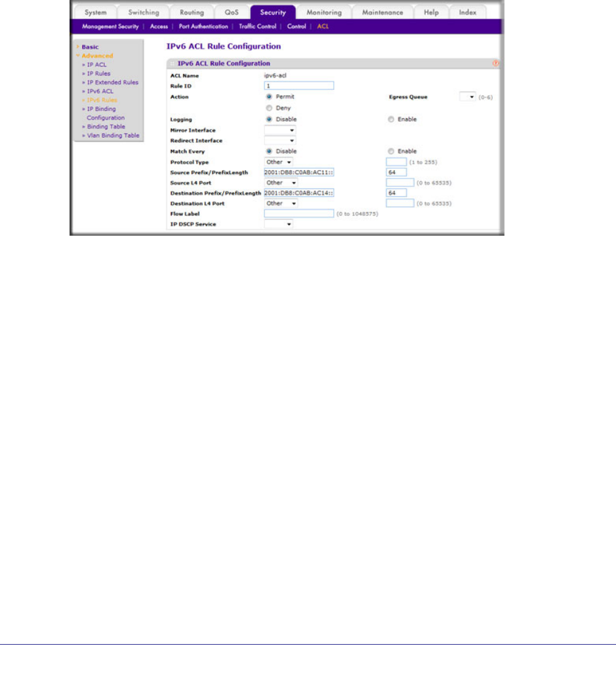This screenshot has width=616, height=690.
Task: Open the Vlan Binding Table link
Action: pyautogui.click(x=113, y=135)
